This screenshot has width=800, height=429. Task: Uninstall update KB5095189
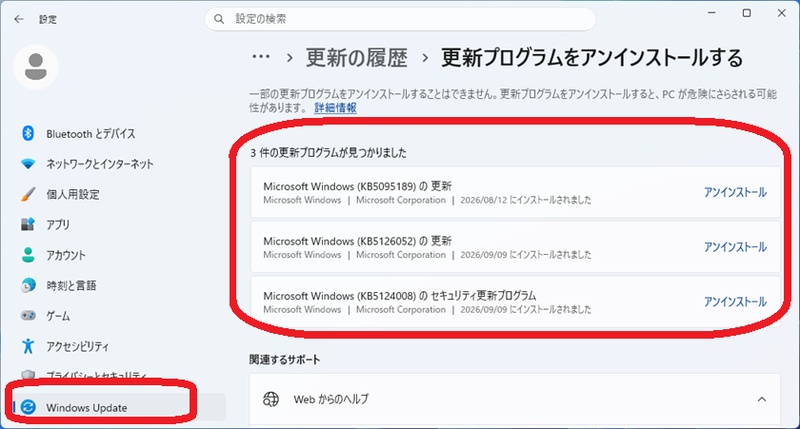click(735, 192)
